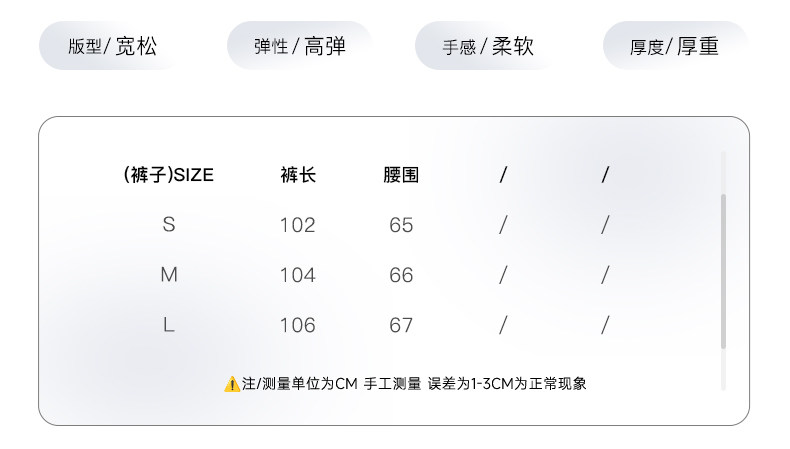
Task: Click the (裤子)SIZE column header
Action: (x=168, y=175)
